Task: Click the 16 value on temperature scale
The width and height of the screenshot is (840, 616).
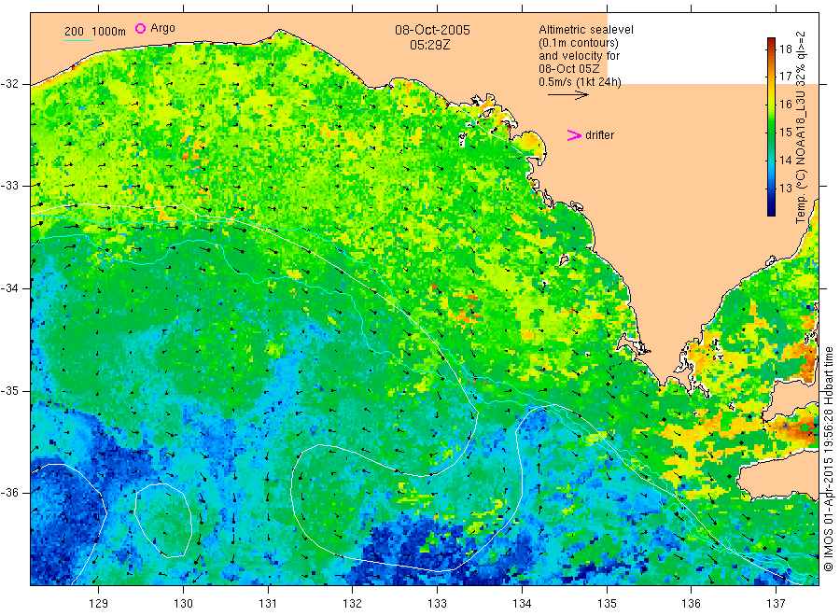Action: pos(785,105)
